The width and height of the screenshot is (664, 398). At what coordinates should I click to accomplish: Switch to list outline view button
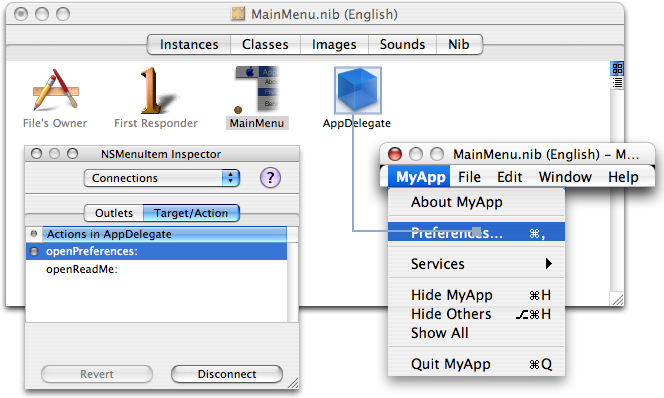617,83
